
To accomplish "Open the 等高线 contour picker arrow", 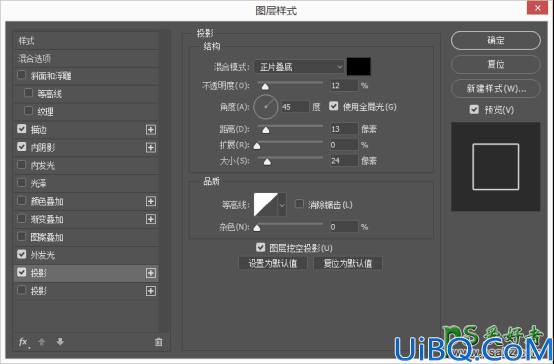I will 282,205.
